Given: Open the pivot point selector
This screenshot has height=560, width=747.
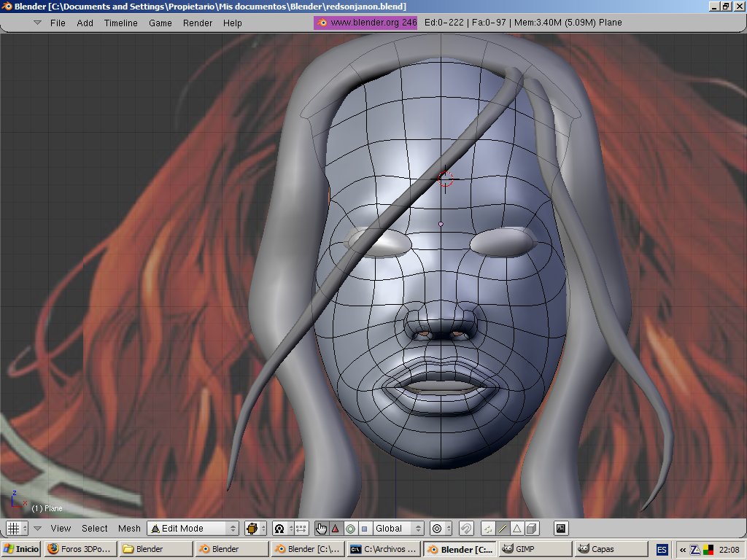Looking at the screenshot, I should pyautogui.click(x=284, y=528).
